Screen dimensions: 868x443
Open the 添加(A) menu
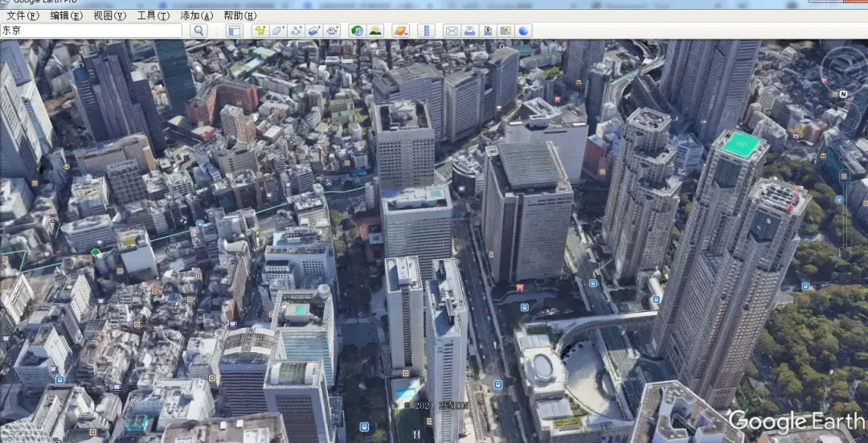tap(197, 15)
